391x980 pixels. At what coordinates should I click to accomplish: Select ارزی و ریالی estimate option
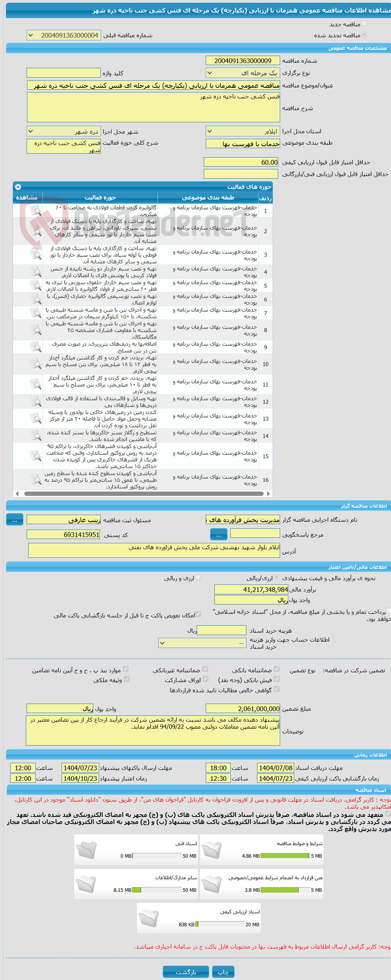[198, 577]
